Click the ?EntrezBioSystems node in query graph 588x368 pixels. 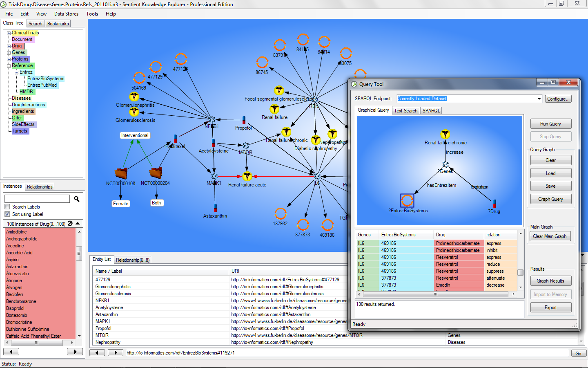coord(407,200)
